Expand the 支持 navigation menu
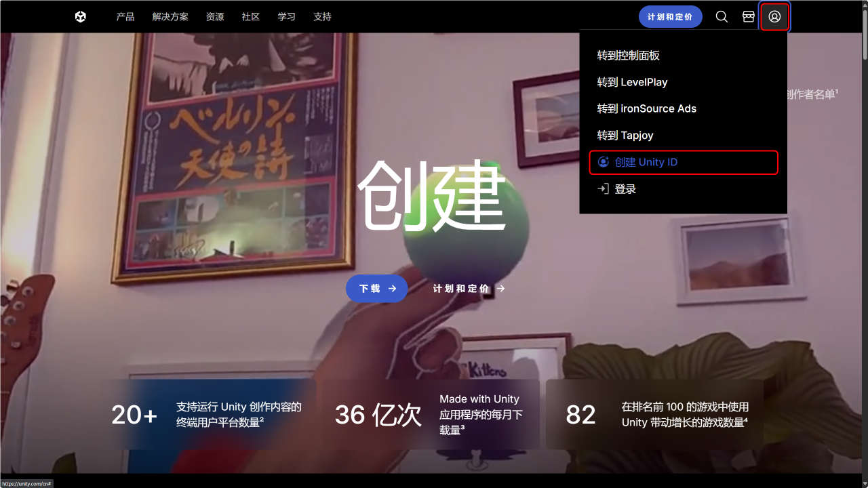This screenshot has height=488, width=868. (323, 17)
